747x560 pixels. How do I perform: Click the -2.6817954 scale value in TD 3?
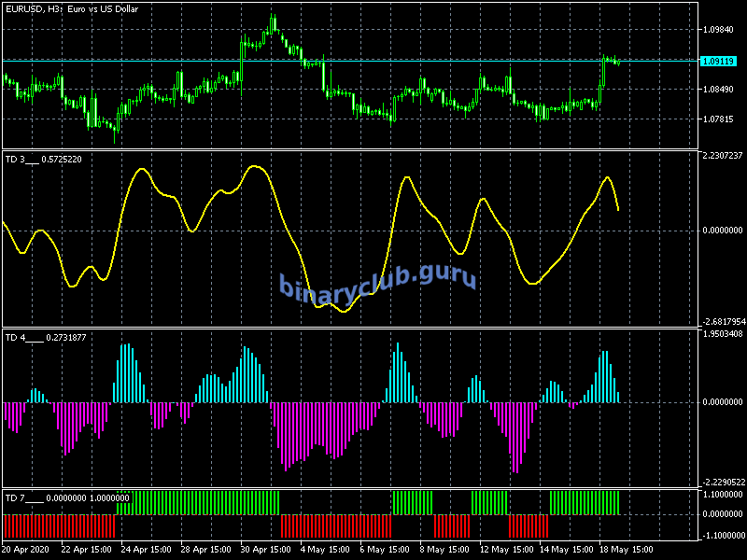click(x=722, y=321)
